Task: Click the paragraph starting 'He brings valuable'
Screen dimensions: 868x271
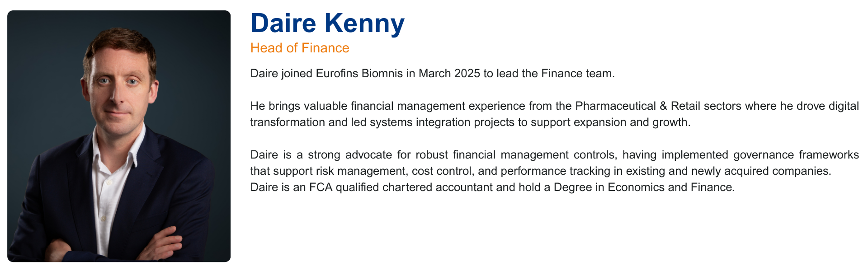Action: click(555, 114)
